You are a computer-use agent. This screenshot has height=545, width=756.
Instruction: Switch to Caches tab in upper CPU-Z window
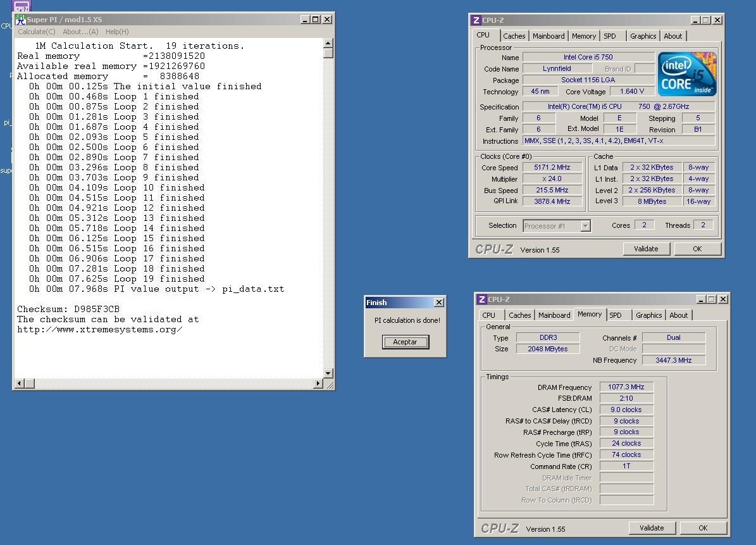[514, 36]
